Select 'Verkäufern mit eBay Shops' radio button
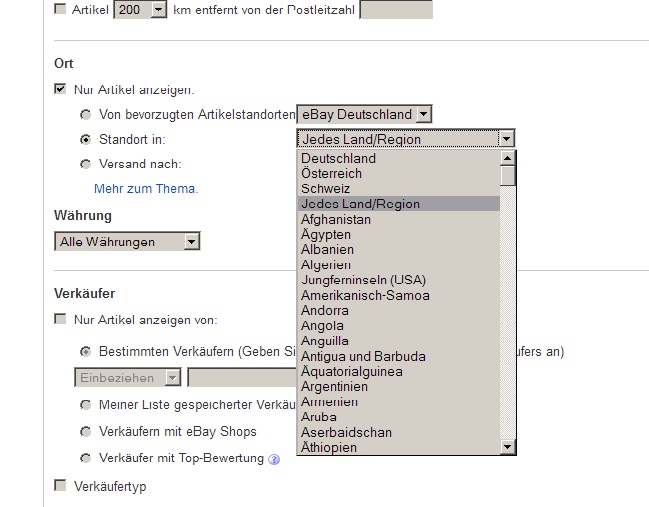 [85, 432]
